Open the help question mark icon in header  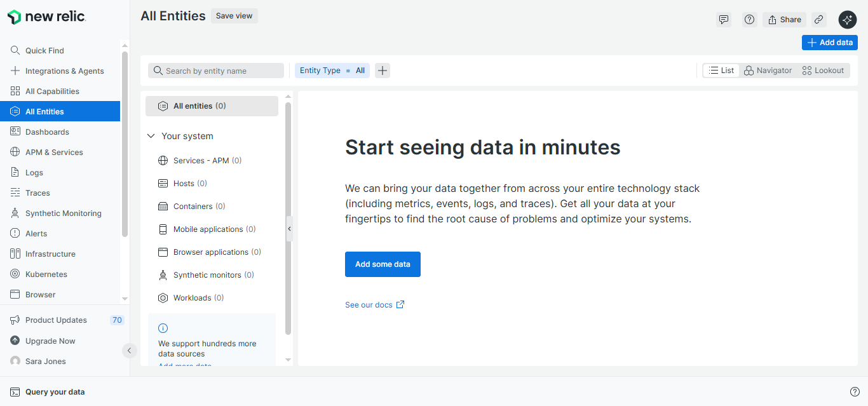[750, 20]
